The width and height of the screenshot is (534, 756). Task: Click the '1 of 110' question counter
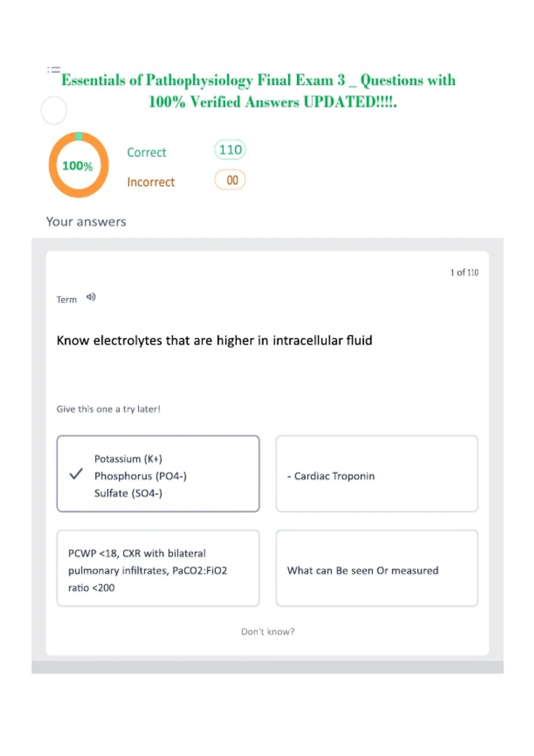click(x=464, y=273)
